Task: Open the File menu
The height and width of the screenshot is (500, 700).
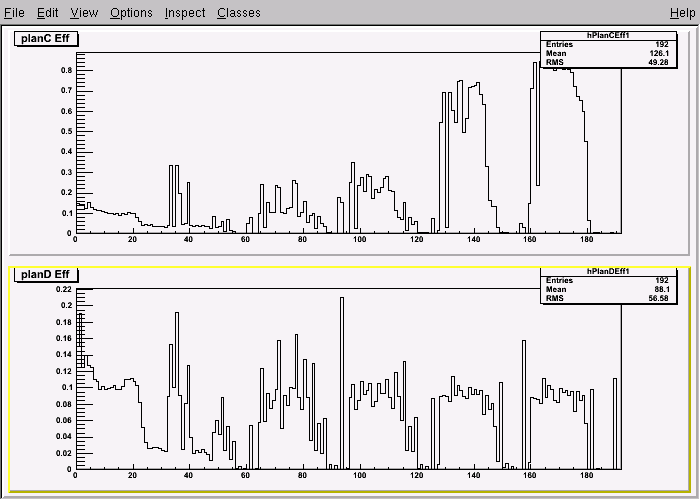Action: tap(14, 12)
